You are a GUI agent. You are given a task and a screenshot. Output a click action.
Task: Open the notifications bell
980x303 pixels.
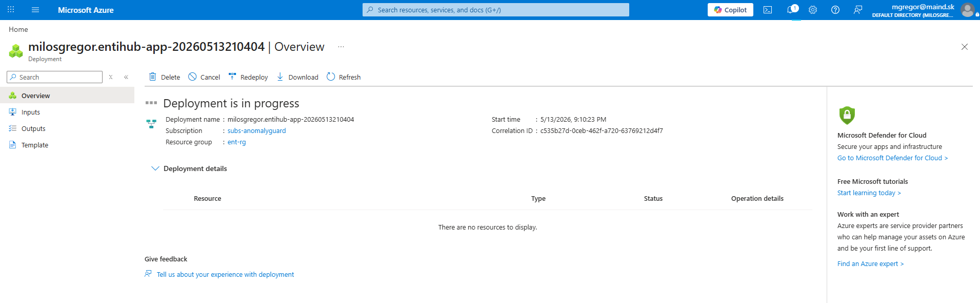(x=791, y=10)
